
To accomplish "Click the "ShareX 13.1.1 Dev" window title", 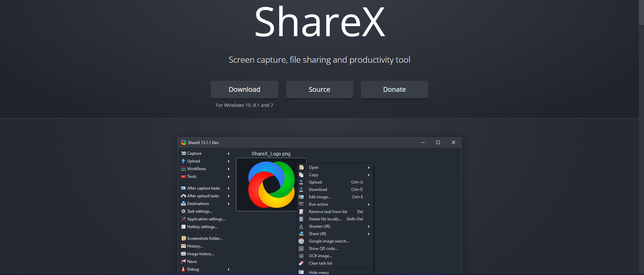I will click(x=203, y=143).
